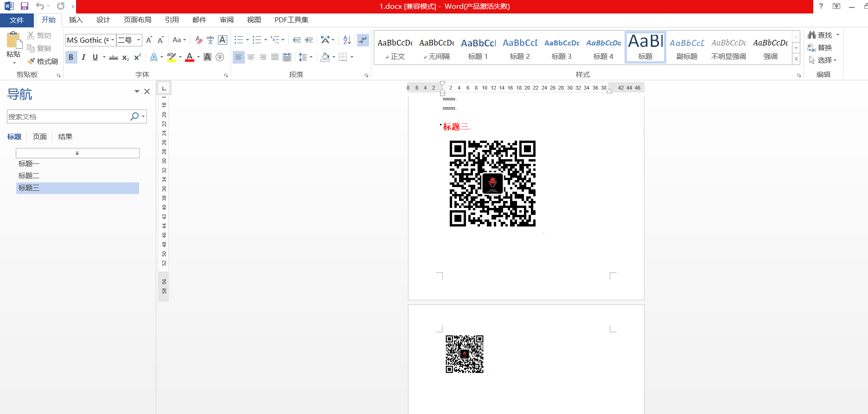Apply character shading
The width and height of the screenshot is (868, 414).
208,57
